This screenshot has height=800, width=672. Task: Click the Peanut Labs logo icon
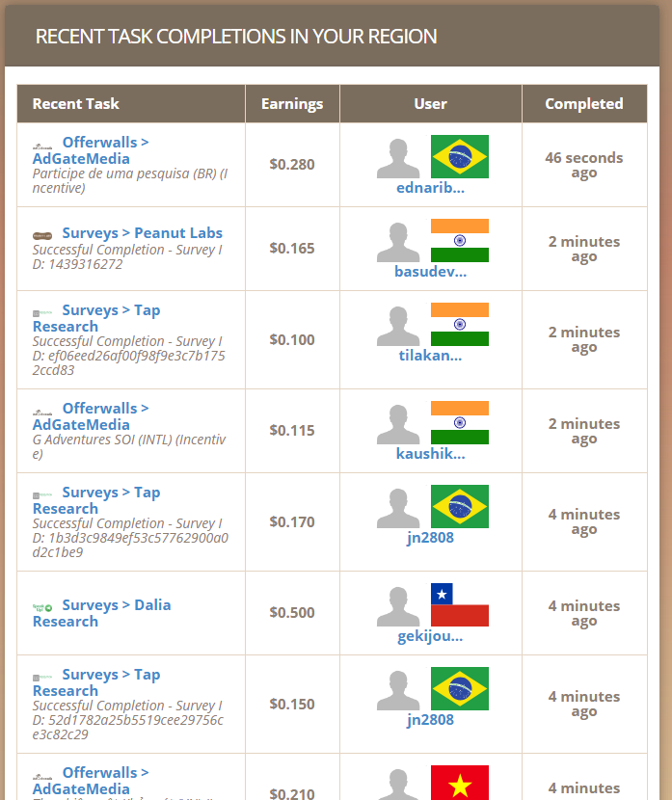(42, 234)
